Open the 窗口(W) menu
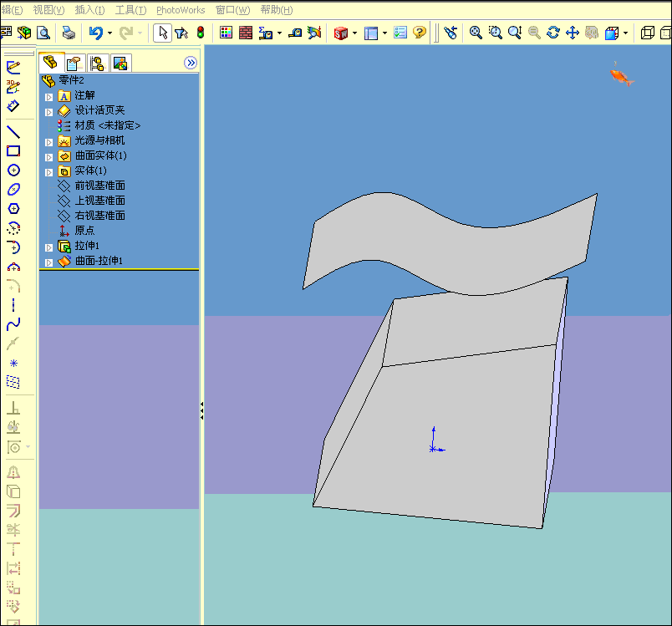 [232, 10]
